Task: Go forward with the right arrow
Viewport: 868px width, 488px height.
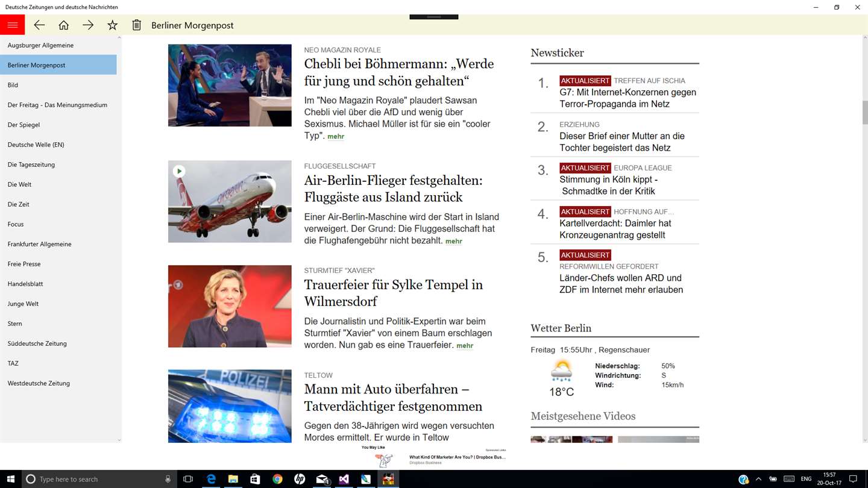Action: [88, 25]
